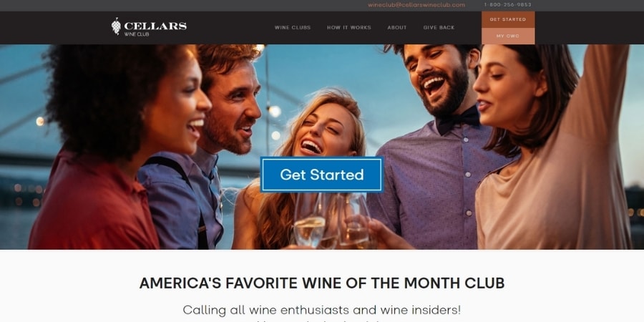The height and width of the screenshot is (322, 644).
Task: Click the small Wine Club logo subtitle
Action: click(x=137, y=34)
